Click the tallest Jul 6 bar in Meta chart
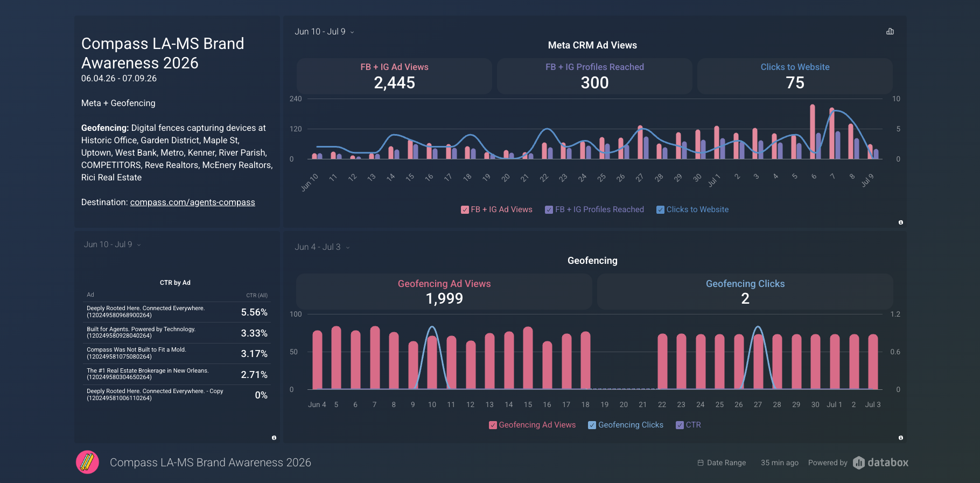 pyautogui.click(x=813, y=131)
